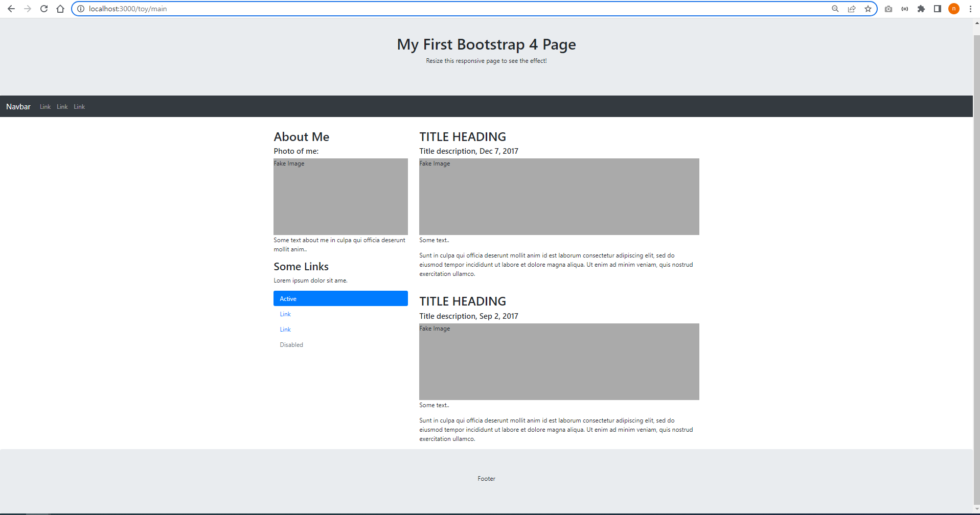Click 'Title description, Dec 7, 2017' text
This screenshot has height=515, width=980.
(x=469, y=151)
